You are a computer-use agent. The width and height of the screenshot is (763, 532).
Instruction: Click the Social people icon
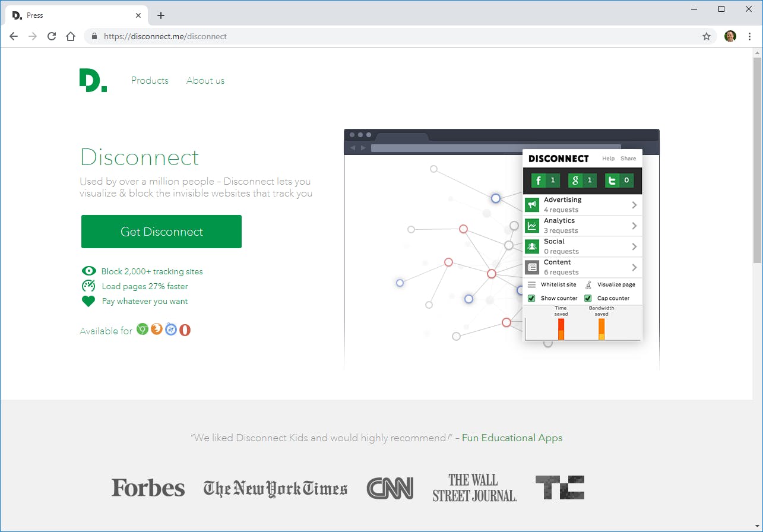tap(532, 246)
